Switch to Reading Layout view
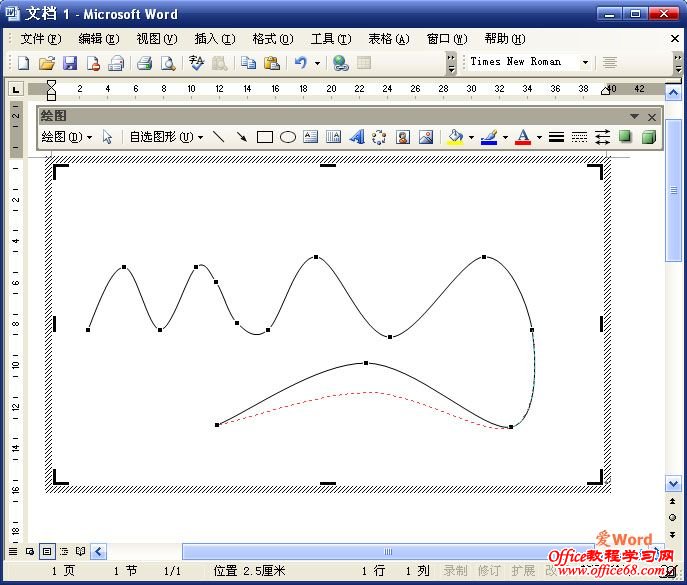Viewport: 687px width, 585px height. point(81,551)
